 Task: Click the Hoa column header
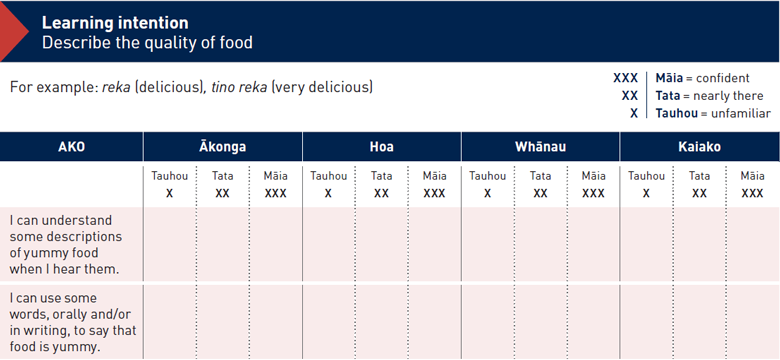pos(382,147)
